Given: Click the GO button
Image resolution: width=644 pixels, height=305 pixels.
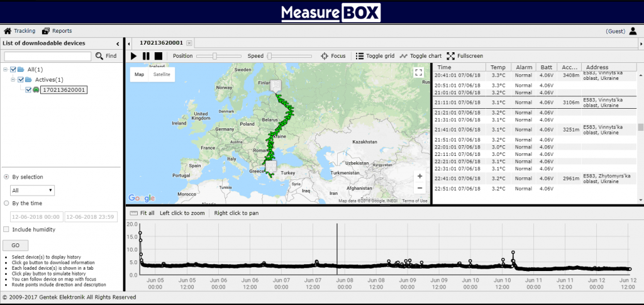Looking at the screenshot, I should tap(16, 245).
